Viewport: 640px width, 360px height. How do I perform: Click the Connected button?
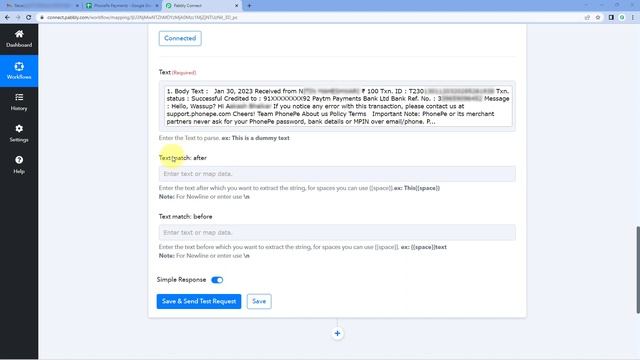180,38
